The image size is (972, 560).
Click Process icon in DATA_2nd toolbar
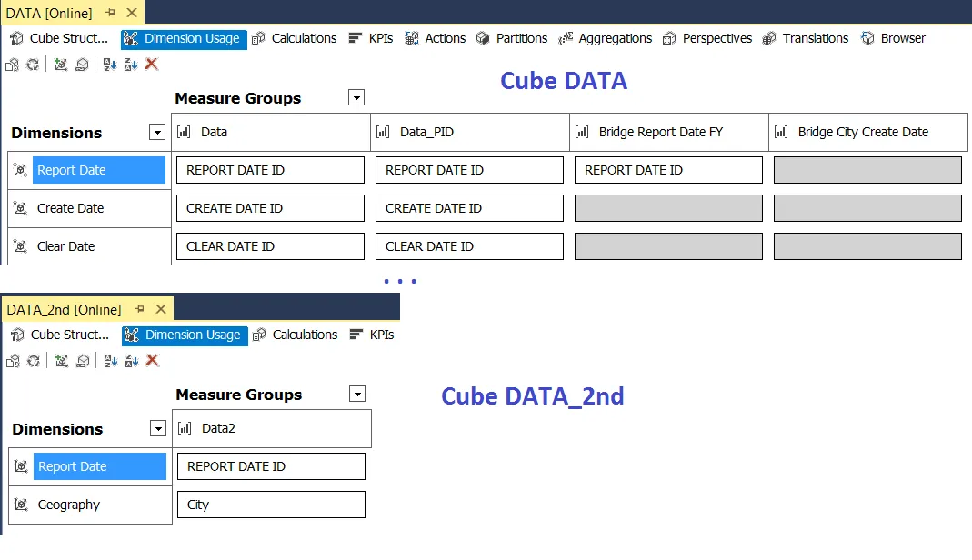tap(13, 361)
